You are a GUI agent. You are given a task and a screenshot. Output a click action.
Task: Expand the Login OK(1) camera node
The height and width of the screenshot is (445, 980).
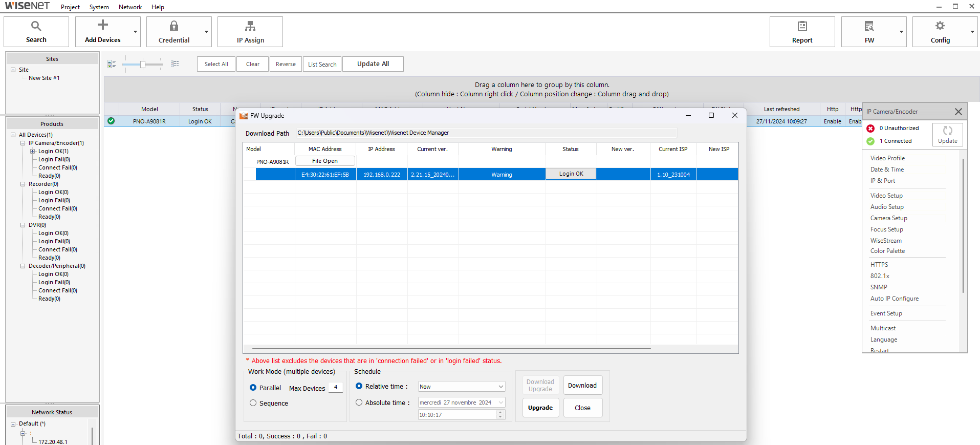tap(33, 151)
